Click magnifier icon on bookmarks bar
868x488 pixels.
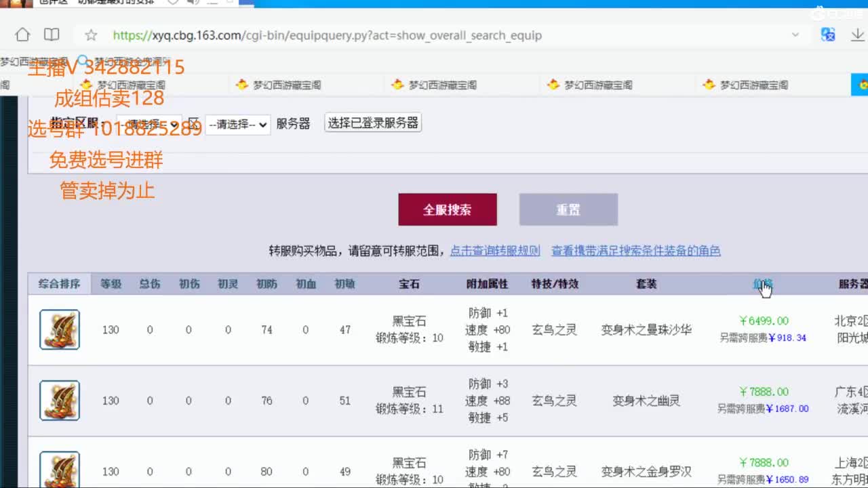coord(83,61)
